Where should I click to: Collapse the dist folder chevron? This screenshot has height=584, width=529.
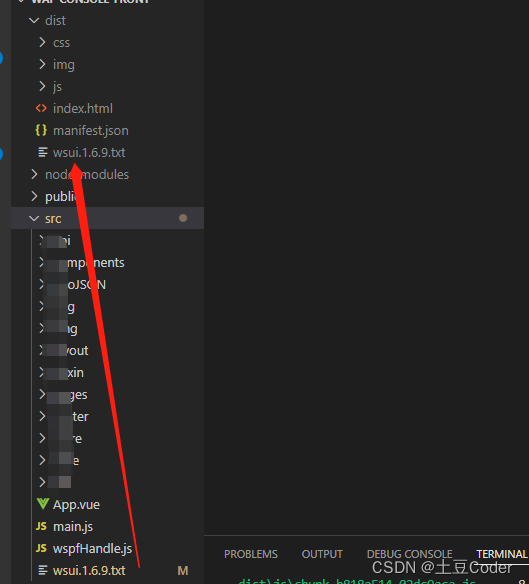[34, 20]
